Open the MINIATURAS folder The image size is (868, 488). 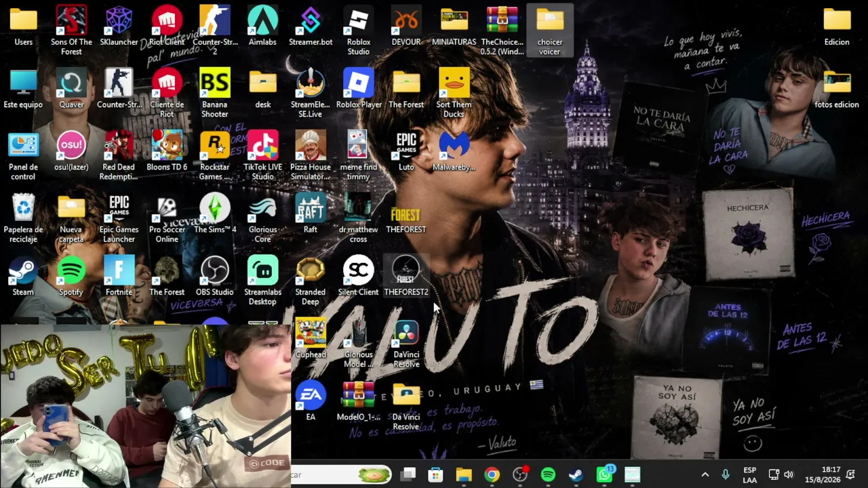tap(454, 27)
